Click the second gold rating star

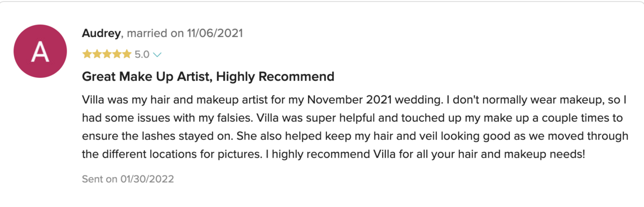[97, 54]
